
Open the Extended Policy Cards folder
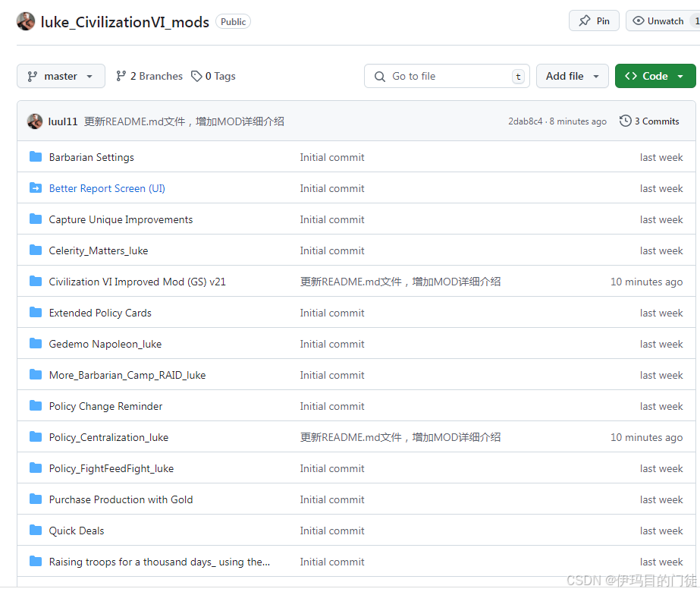(100, 313)
